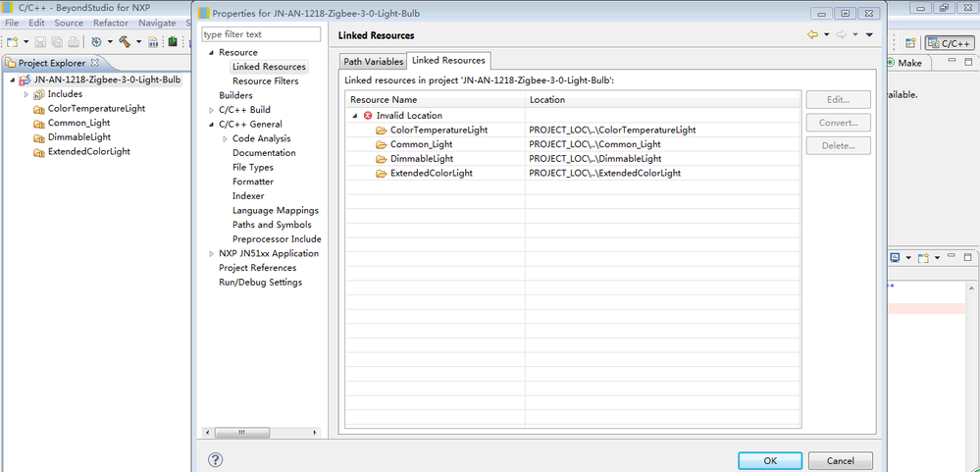This screenshot has width=980, height=472.
Task: Select the C/C++ perspective button
Action: coord(949,43)
